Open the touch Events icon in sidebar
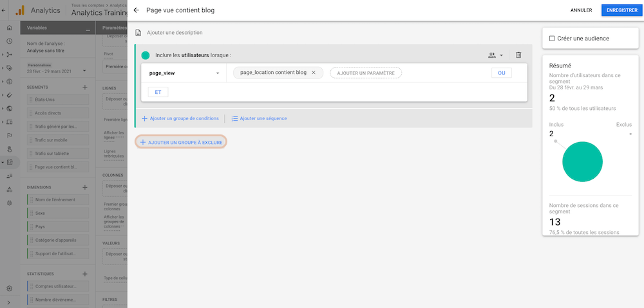 tap(10, 149)
